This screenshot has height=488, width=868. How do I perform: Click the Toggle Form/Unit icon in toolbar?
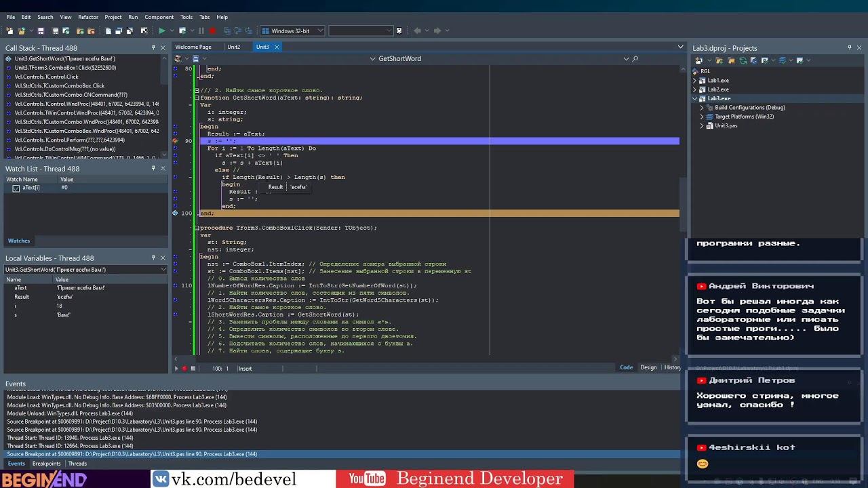131,30
